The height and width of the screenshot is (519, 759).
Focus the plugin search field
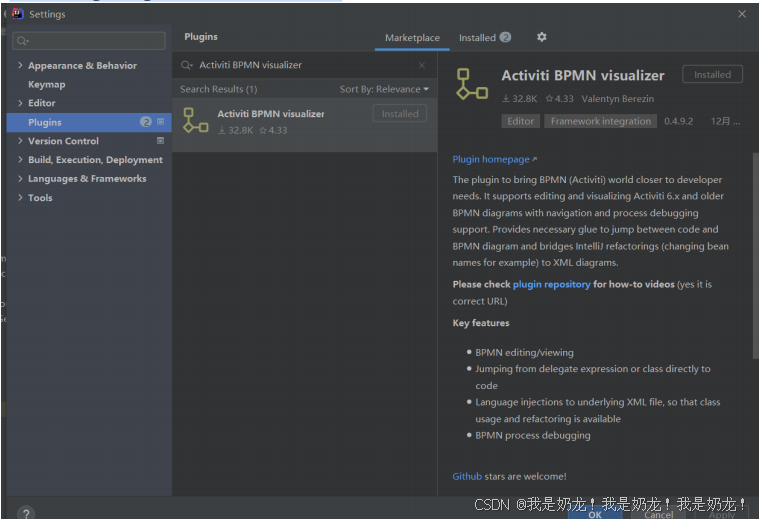click(305, 65)
